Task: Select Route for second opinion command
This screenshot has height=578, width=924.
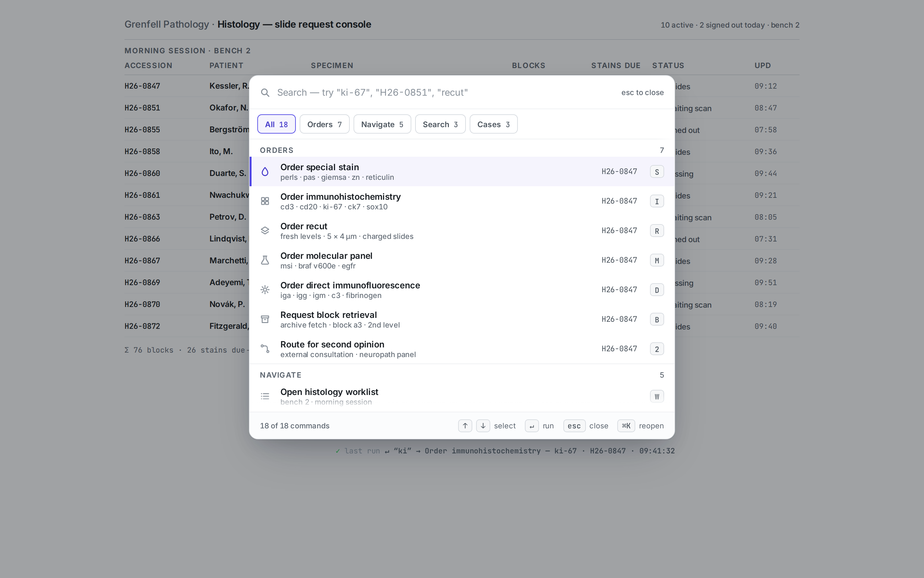Action: pyautogui.click(x=462, y=349)
